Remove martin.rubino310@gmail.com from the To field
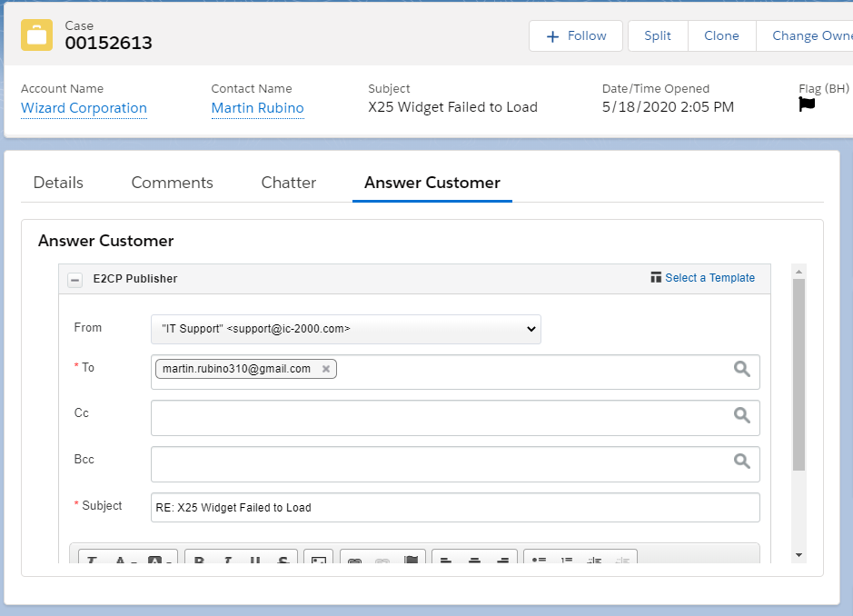Screen dimensions: 853x616 pos(326,369)
